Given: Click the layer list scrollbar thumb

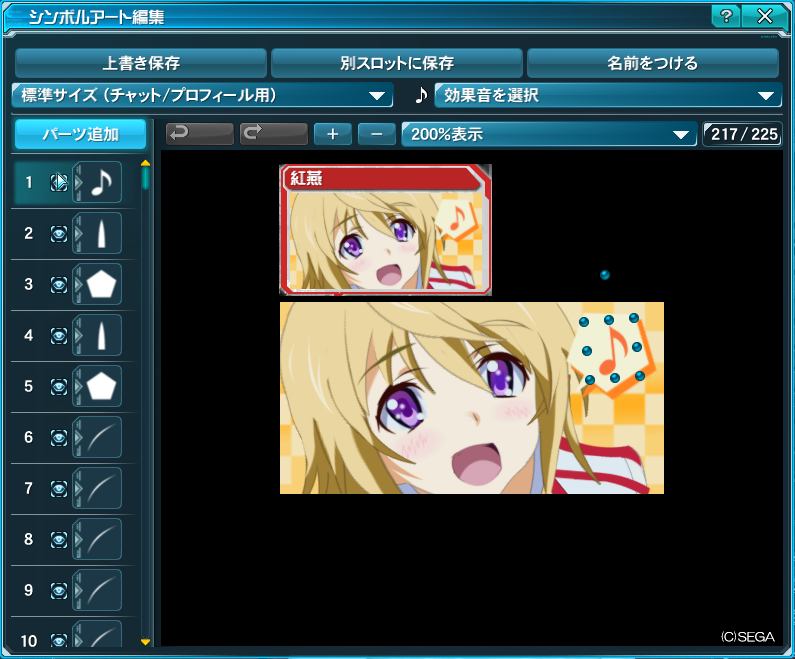Looking at the screenshot, I should click(x=145, y=178).
